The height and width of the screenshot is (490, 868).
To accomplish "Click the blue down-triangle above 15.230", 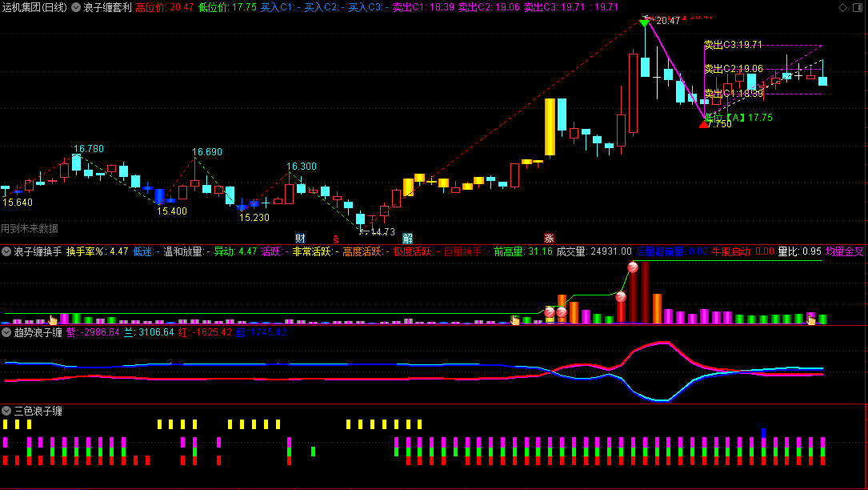I will click(242, 208).
